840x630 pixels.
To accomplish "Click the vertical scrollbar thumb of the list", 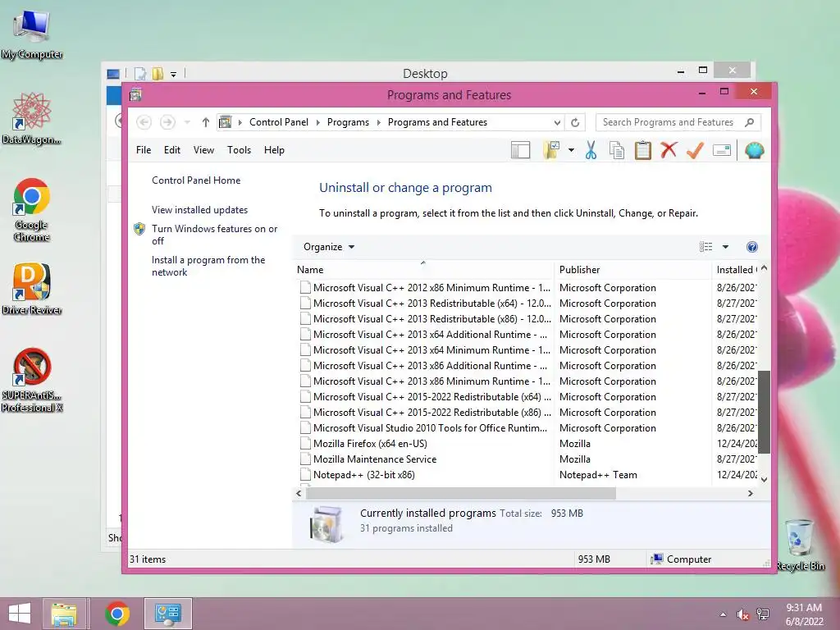I will pyautogui.click(x=765, y=412).
